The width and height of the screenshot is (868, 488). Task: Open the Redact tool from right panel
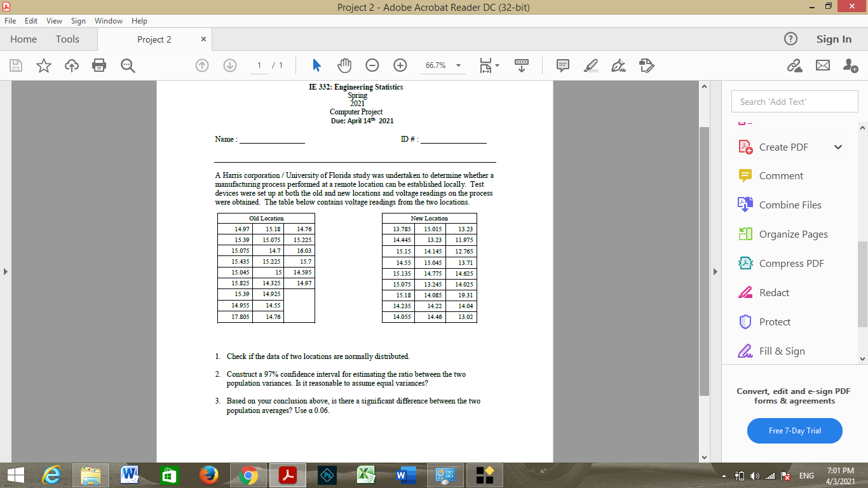pyautogui.click(x=768, y=292)
